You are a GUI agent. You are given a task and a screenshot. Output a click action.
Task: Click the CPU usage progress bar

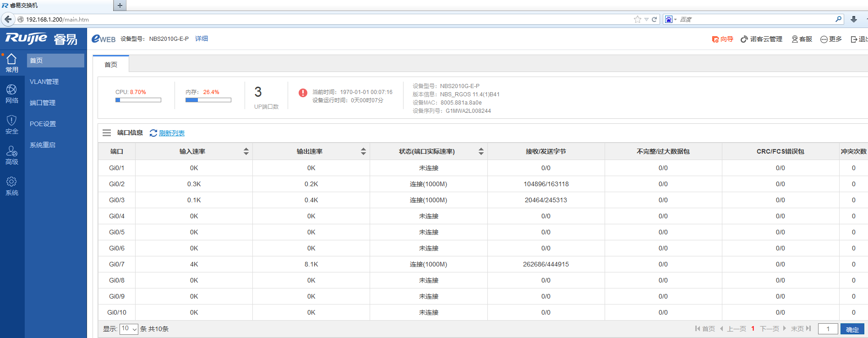pos(138,100)
